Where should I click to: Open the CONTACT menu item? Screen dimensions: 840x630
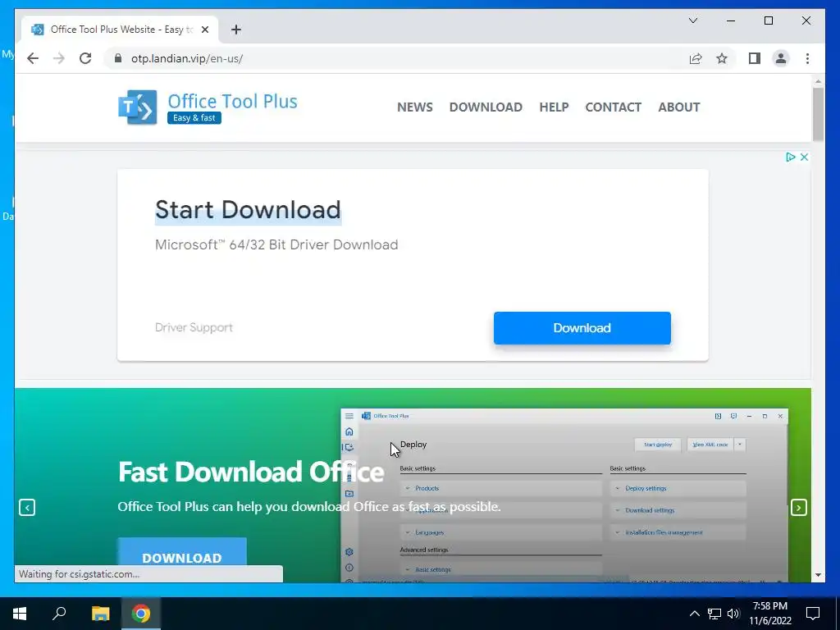pyautogui.click(x=614, y=107)
